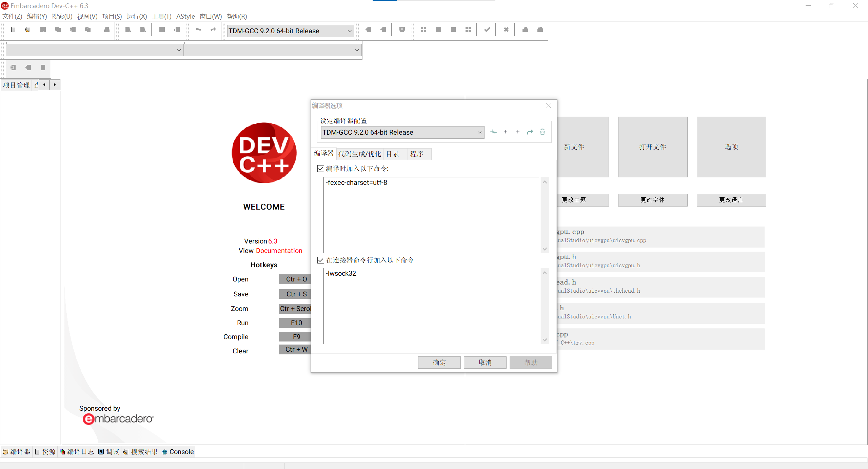Click the 选项 welcome button
868x469 pixels.
(x=731, y=147)
